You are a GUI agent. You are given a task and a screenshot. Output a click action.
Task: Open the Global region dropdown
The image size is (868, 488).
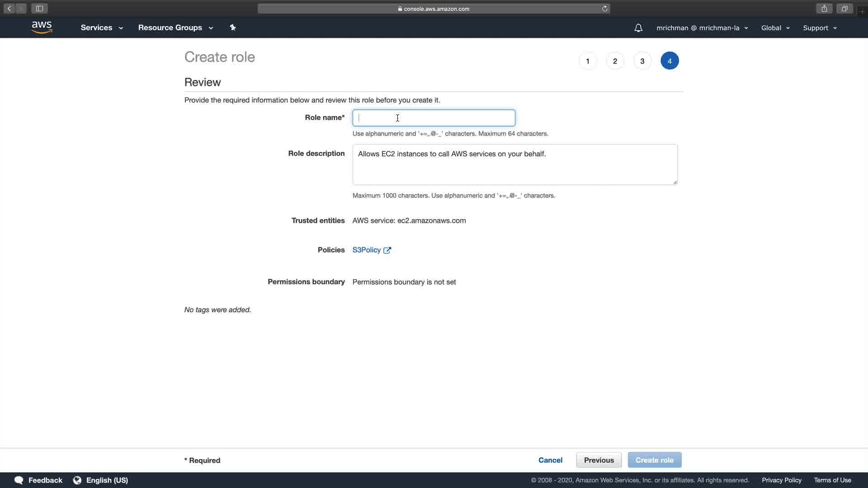(x=775, y=28)
